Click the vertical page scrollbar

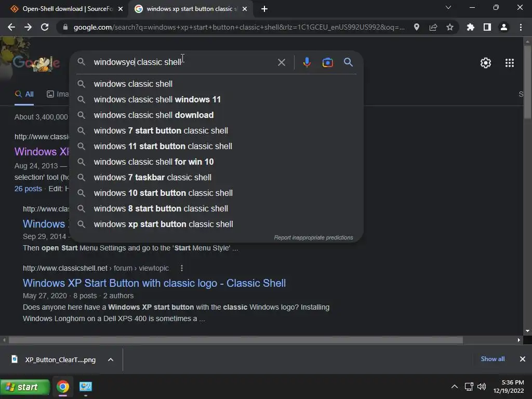click(527, 82)
